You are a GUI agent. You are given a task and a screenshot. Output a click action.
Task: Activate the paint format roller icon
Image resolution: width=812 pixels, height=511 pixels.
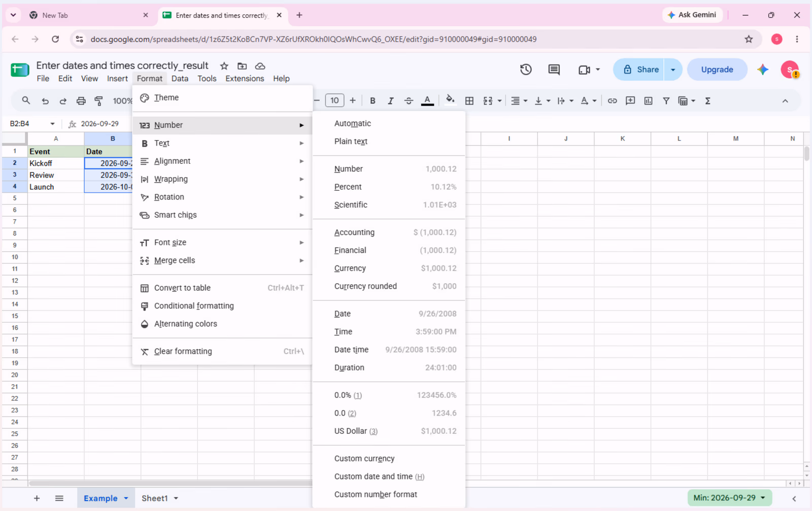point(99,101)
